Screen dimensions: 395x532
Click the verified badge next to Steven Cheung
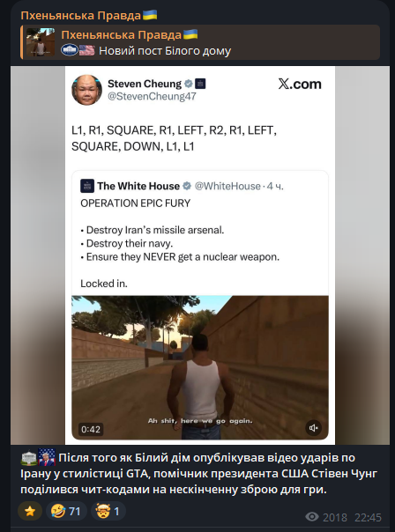pyautogui.click(x=189, y=84)
